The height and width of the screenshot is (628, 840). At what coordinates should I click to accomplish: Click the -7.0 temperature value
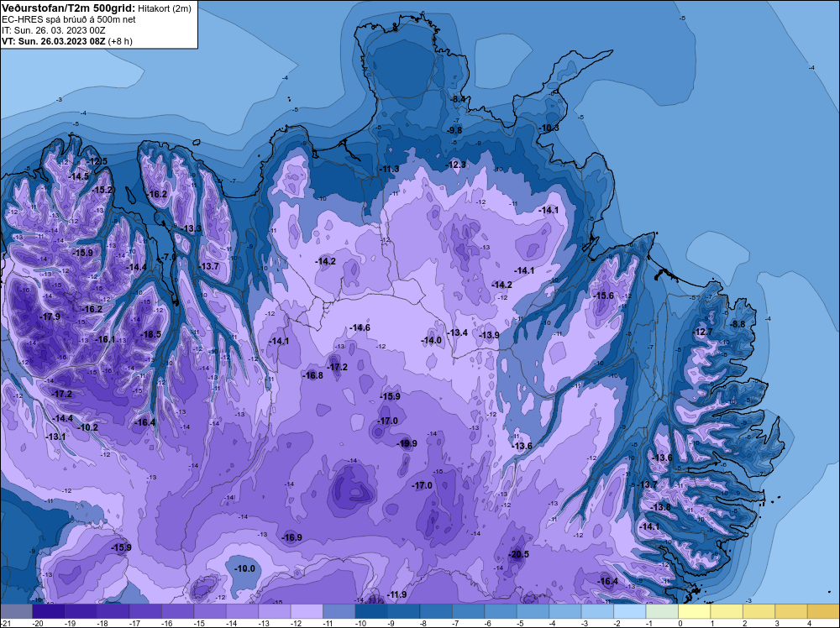[x=168, y=257]
